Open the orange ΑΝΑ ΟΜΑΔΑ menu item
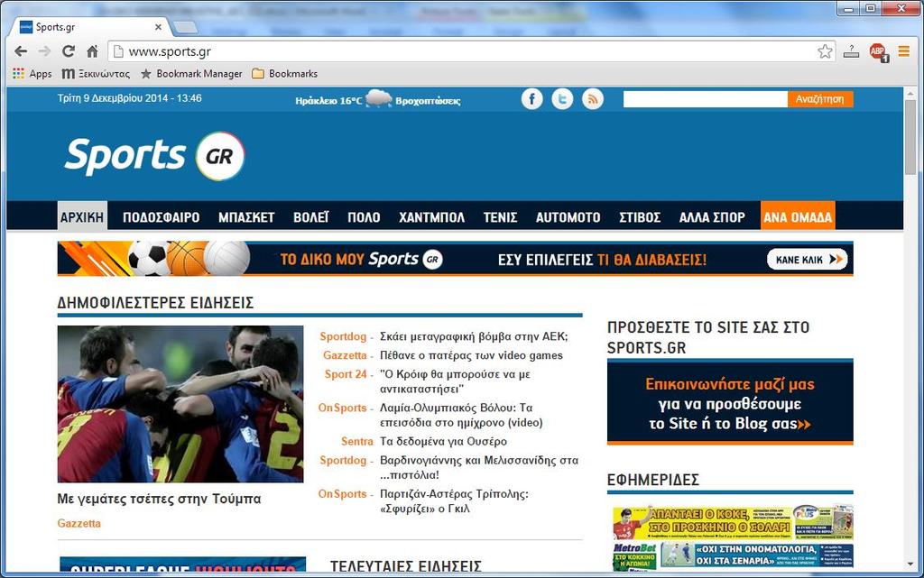The image size is (924, 578). (x=798, y=216)
